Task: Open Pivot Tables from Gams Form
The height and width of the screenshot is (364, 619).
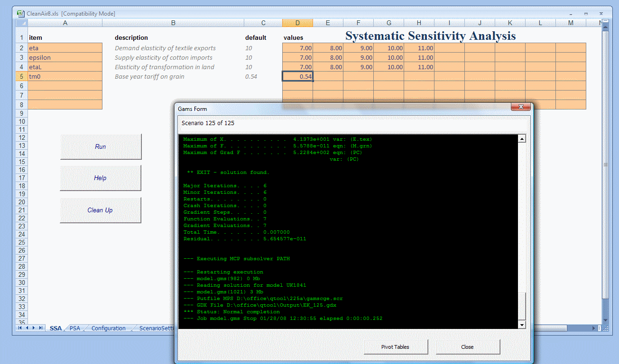Action: click(396, 347)
